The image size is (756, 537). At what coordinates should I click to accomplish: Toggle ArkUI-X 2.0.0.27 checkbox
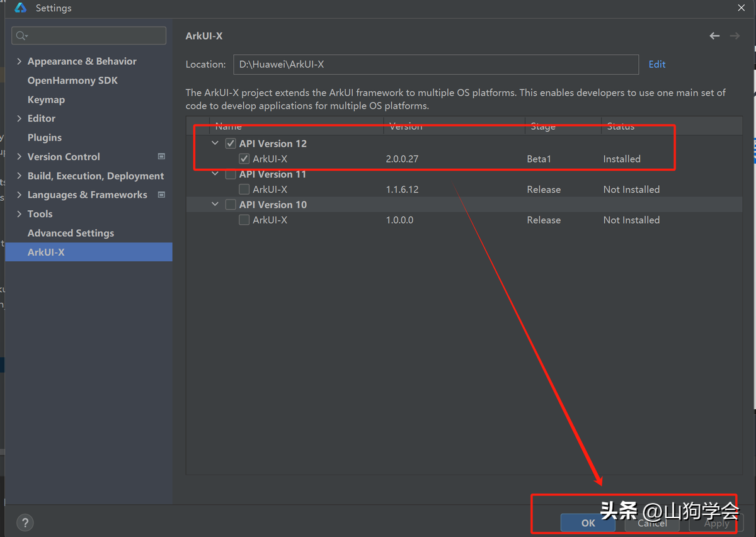click(244, 159)
